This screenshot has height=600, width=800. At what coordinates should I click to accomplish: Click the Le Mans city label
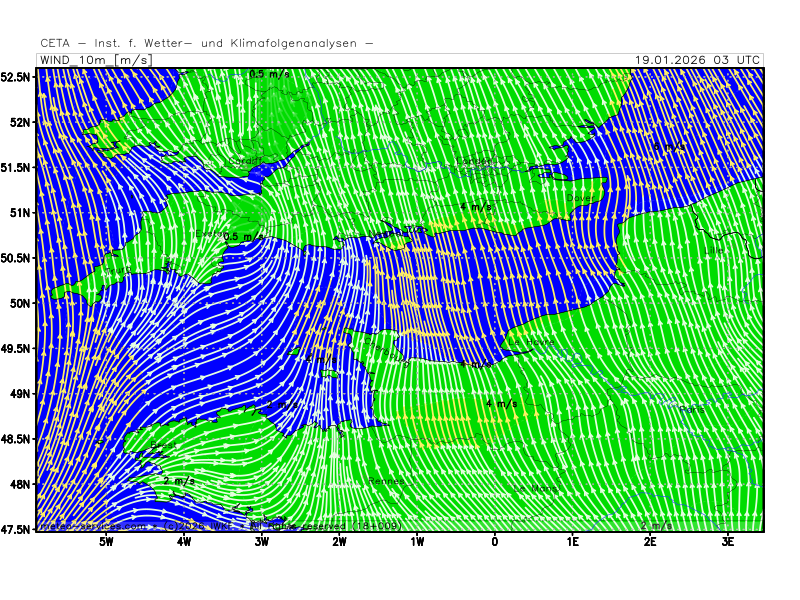pos(535,488)
